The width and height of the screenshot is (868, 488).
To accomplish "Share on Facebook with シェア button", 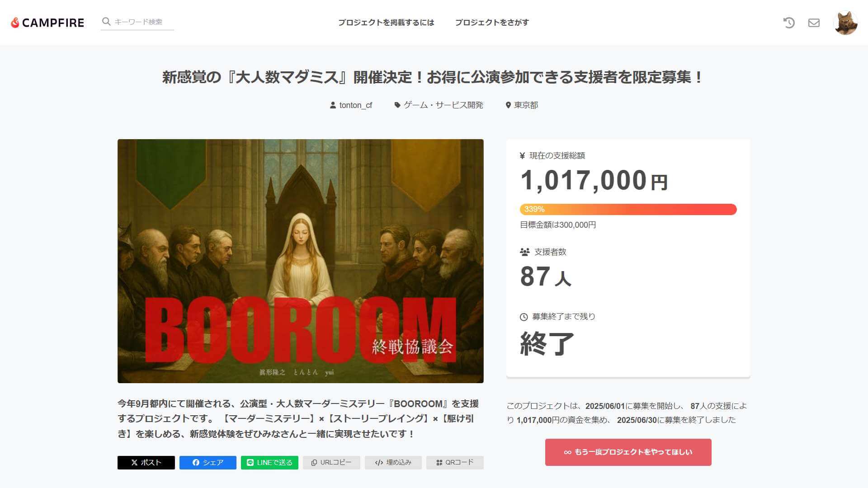I will [208, 463].
